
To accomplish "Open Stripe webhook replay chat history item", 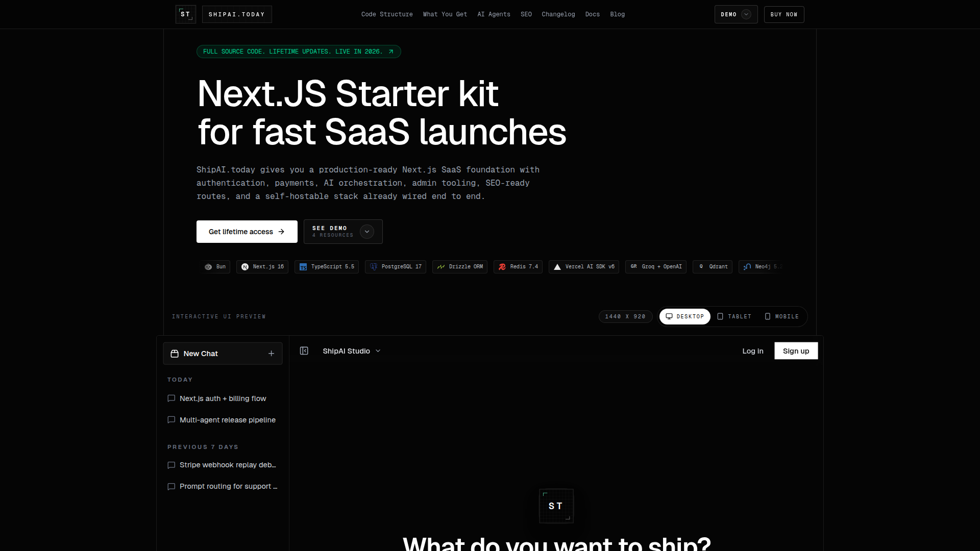I will tap(227, 465).
